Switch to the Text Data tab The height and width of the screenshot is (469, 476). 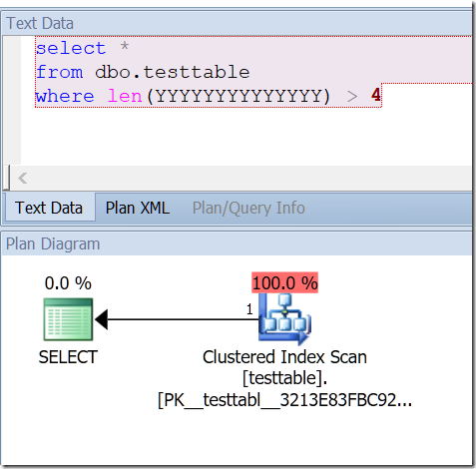49,208
